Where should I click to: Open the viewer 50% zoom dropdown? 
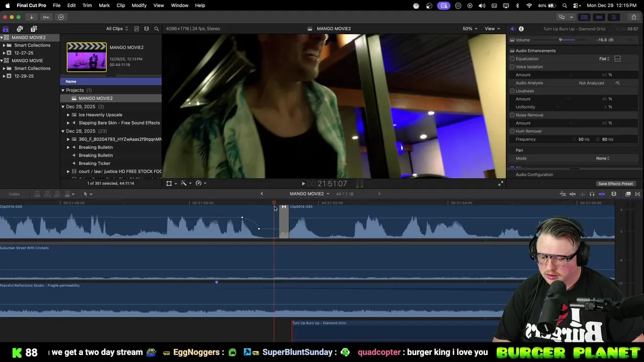[x=470, y=29]
